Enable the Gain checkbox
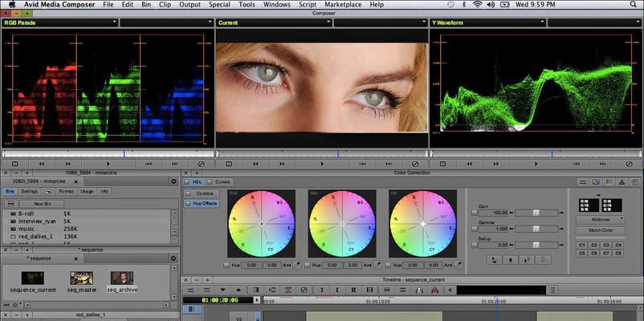The width and height of the screenshot is (644, 321). tap(475, 213)
